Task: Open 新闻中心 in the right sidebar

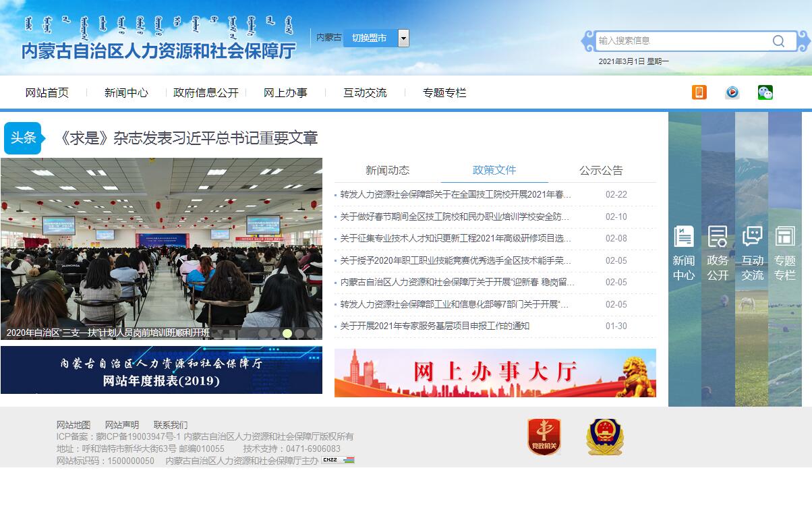Action: (684, 253)
